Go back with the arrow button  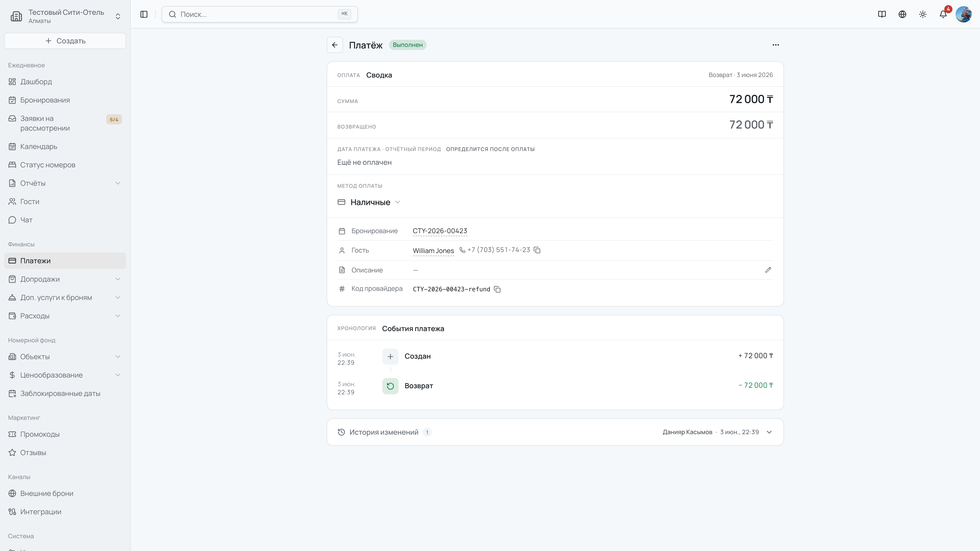click(335, 45)
